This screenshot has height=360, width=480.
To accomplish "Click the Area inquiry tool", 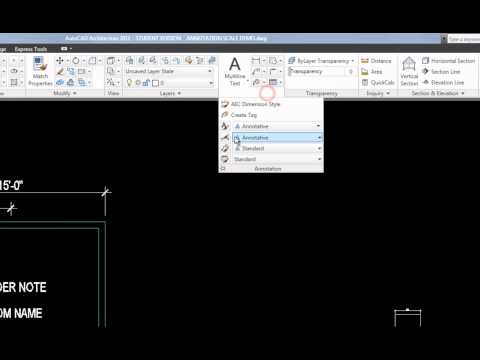I will (372, 72).
